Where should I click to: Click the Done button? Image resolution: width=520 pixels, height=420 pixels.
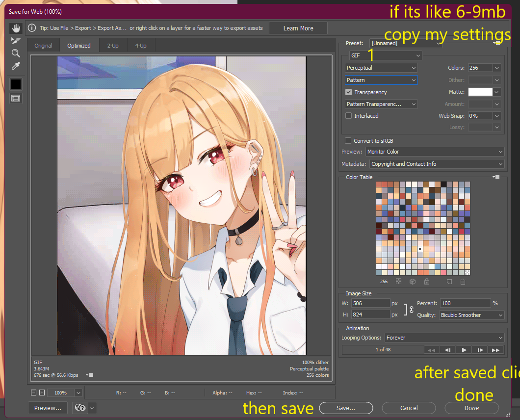471,408
